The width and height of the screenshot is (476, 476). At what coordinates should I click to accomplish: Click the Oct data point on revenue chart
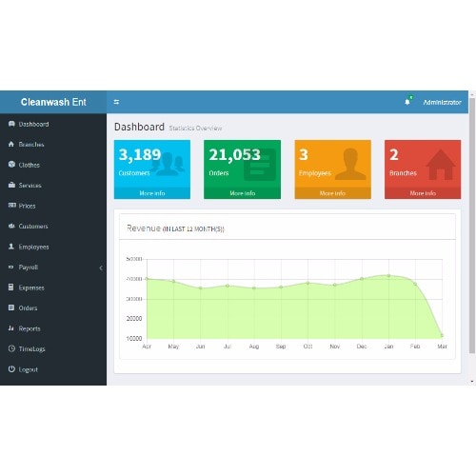[307, 283]
